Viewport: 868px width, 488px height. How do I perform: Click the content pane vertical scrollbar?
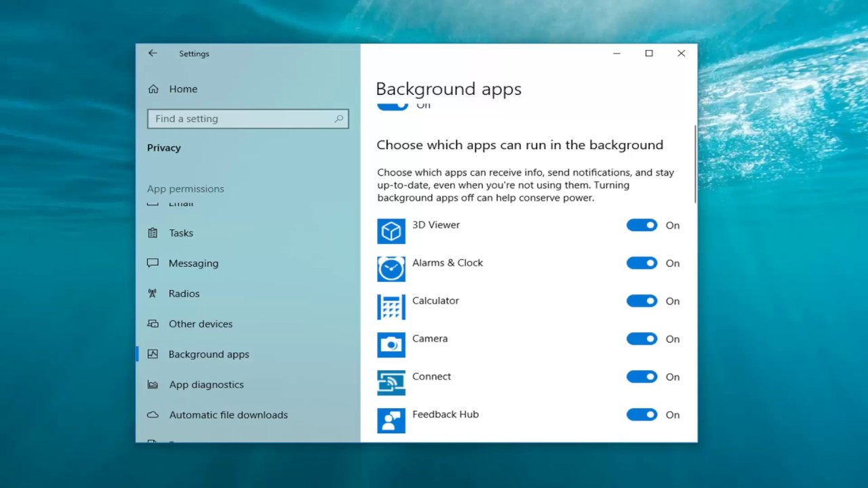[694, 164]
